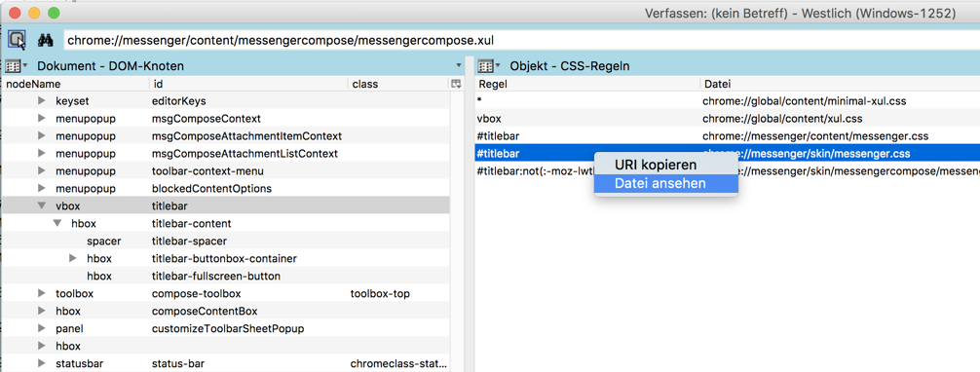
Task: Open the Objekt panel view icon menu
Action: point(489,65)
